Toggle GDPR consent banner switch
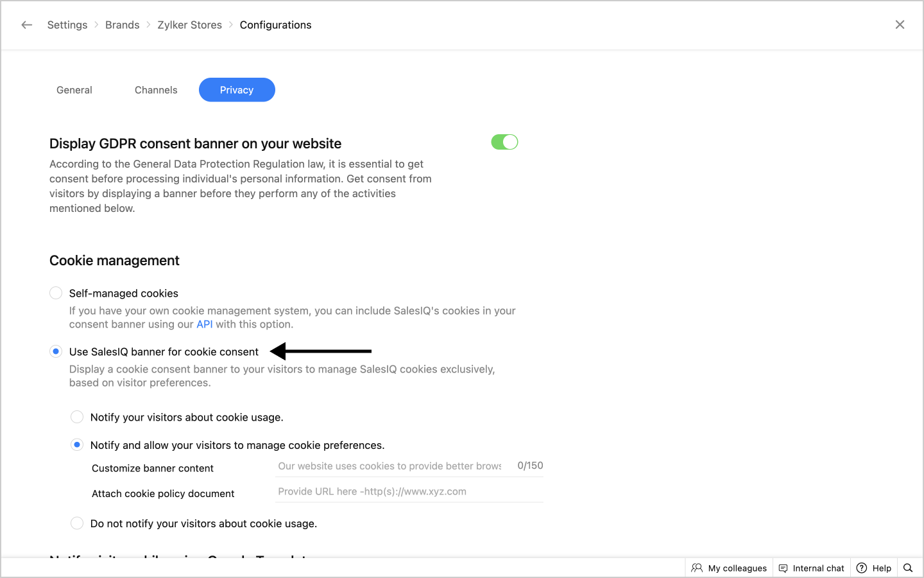Screen dimensions: 924x578 click(x=504, y=142)
